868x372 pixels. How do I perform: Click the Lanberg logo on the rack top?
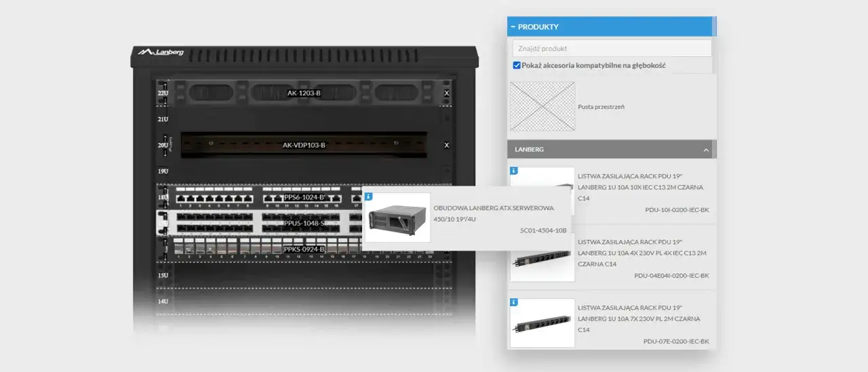coord(160,51)
